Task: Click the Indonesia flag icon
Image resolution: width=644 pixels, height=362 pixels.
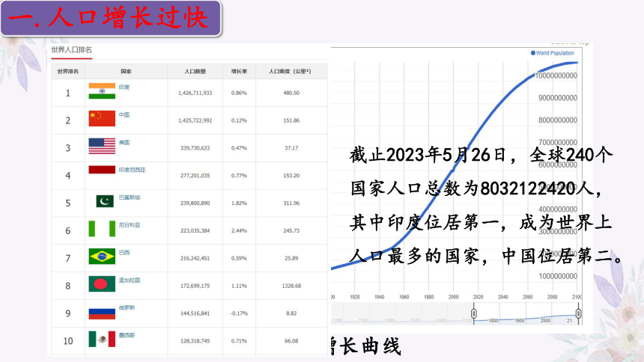Action: (x=102, y=170)
